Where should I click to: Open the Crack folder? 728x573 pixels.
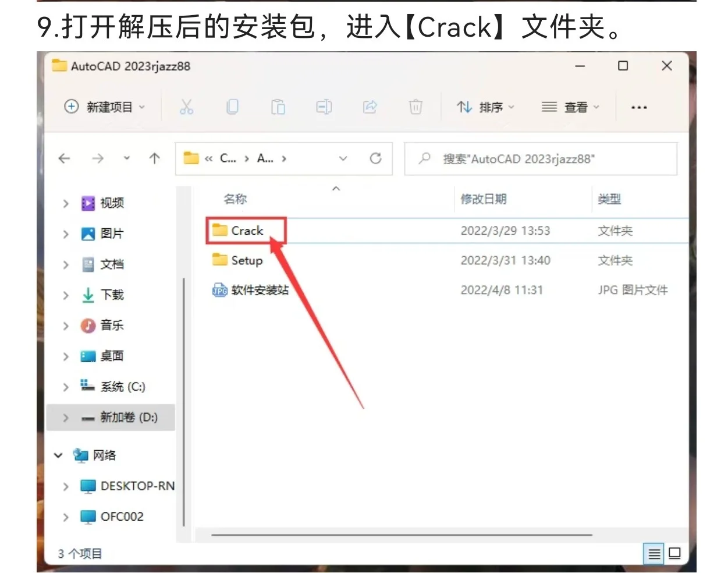248,230
